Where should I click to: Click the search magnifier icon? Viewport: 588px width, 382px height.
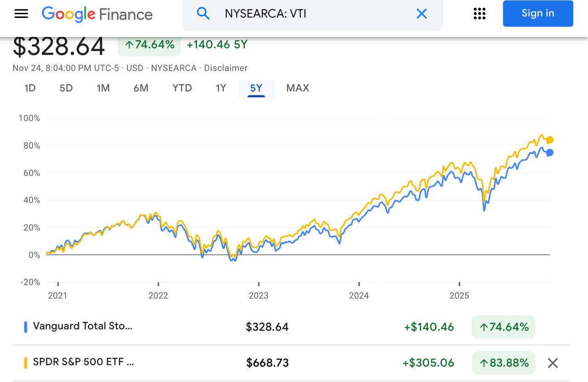point(203,14)
